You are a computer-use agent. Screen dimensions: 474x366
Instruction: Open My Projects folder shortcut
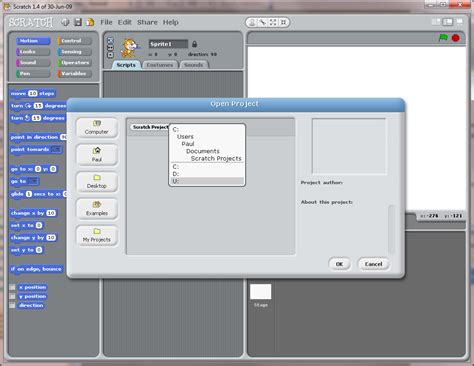pos(97,236)
